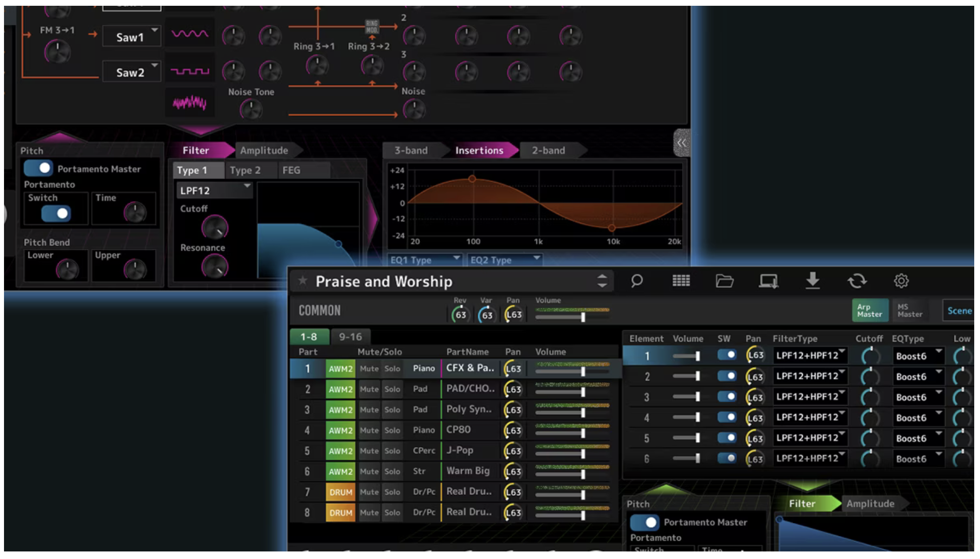This screenshot has height=559, width=980.
Task: Open the EQ1 Type dropdown
Action: click(424, 260)
